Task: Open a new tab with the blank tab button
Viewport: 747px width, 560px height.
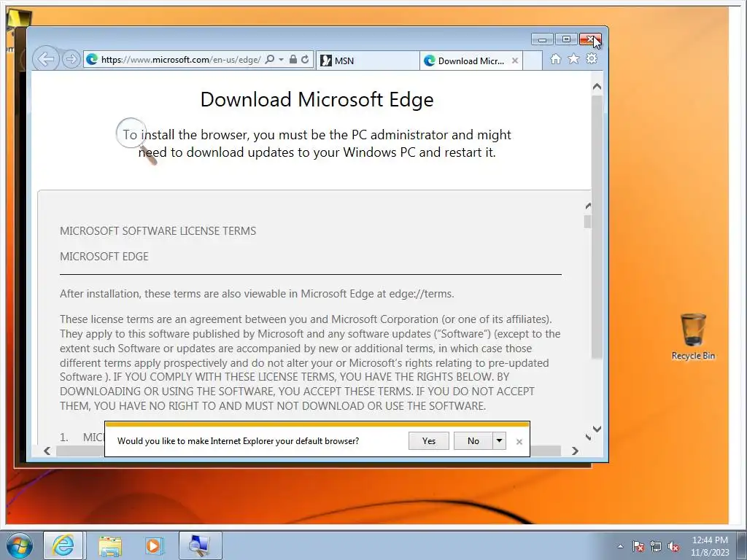Action: (533, 61)
